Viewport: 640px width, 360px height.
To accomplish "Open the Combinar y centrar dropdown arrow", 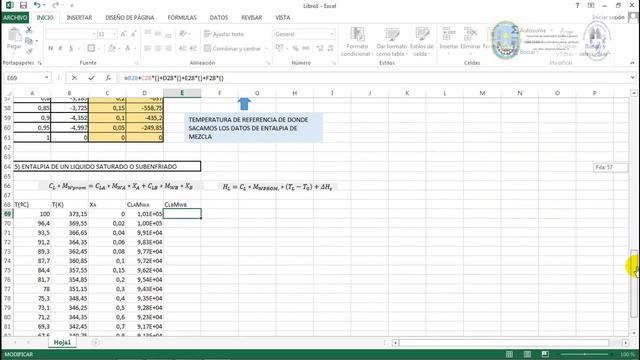I will [267, 48].
